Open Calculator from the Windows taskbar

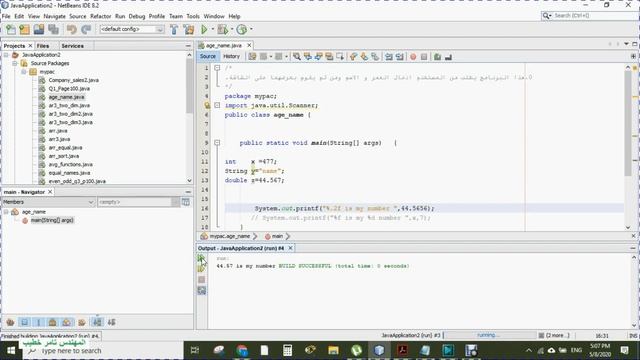[287, 350]
